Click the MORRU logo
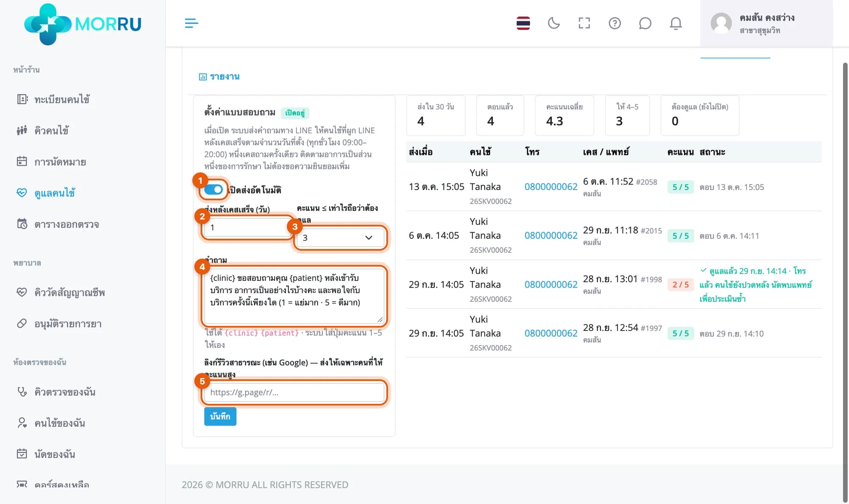Viewport: 849px width, 504px height. [x=83, y=24]
